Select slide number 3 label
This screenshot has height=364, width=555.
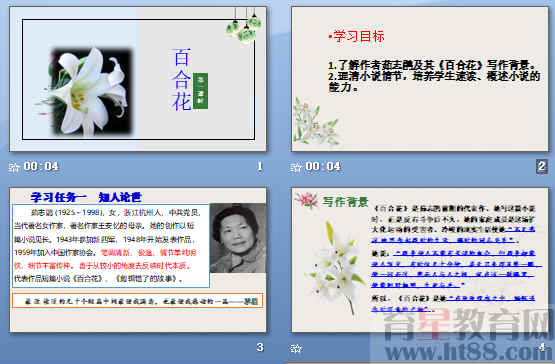tap(260, 347)
